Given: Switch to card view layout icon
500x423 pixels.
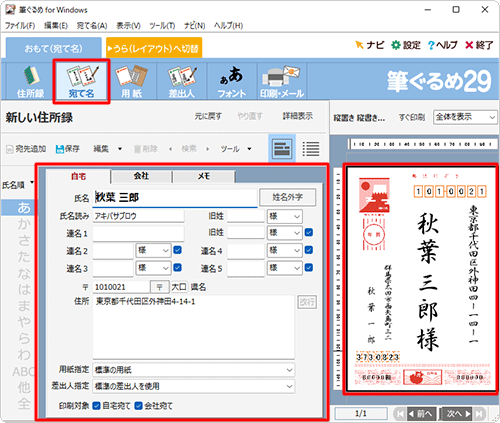Looking at the screenshot, I should tap(282, 148).
